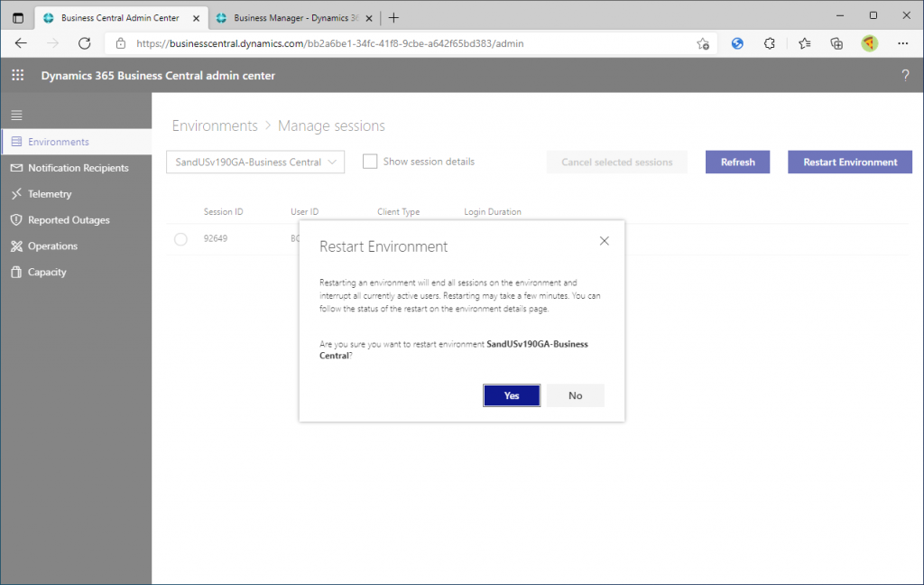Viewport: 924px width, 585px height.
Task: Open a new browser tab
Action: coord(393,18)
